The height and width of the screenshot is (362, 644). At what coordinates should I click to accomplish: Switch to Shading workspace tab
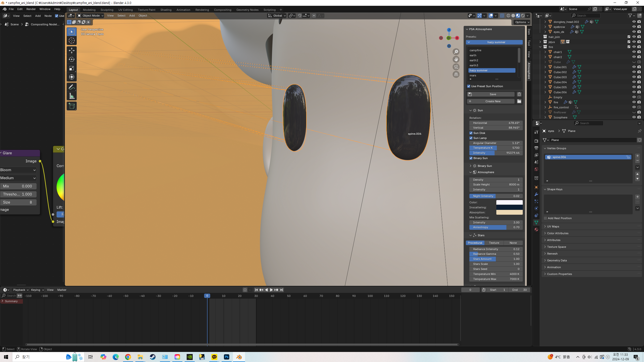coord(166,10)
